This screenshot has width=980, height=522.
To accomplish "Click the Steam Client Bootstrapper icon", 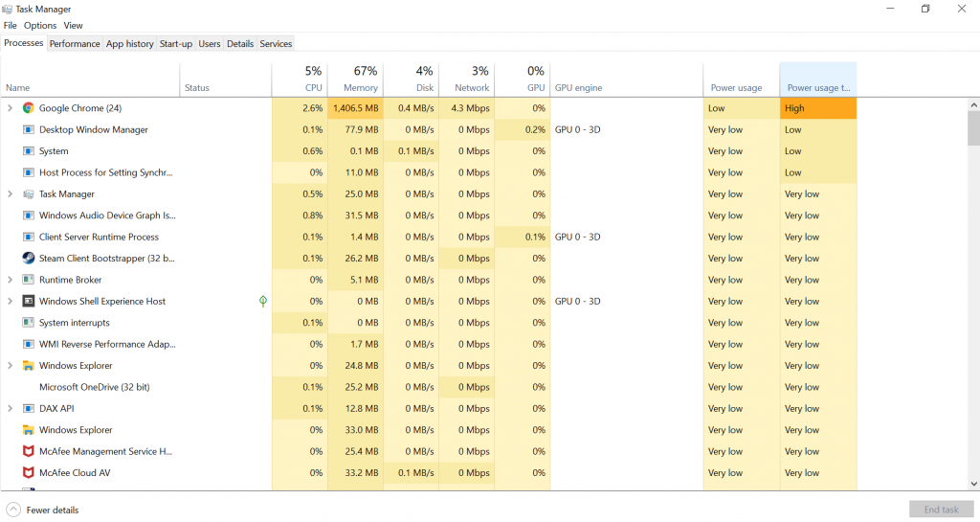I will pos(28,259).
